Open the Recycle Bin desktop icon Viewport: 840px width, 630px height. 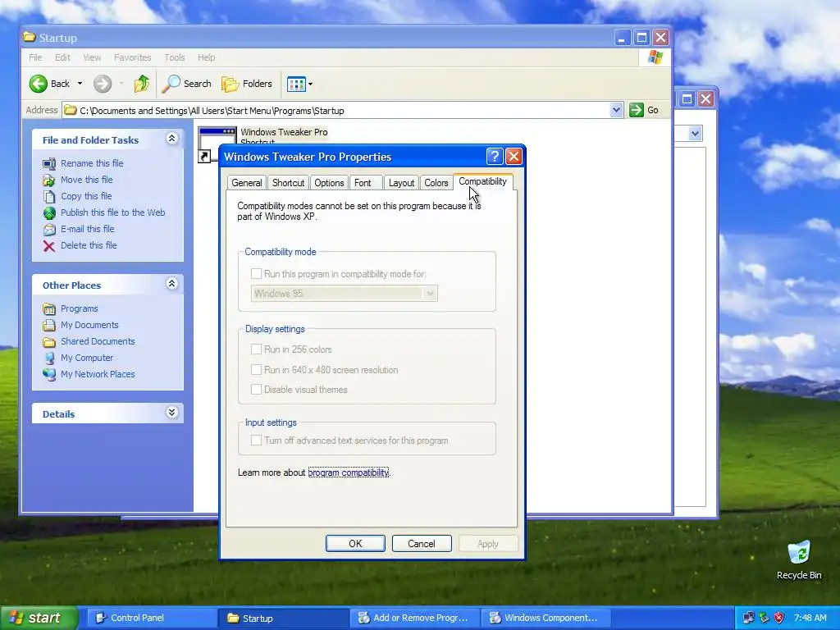coord(799,552)
